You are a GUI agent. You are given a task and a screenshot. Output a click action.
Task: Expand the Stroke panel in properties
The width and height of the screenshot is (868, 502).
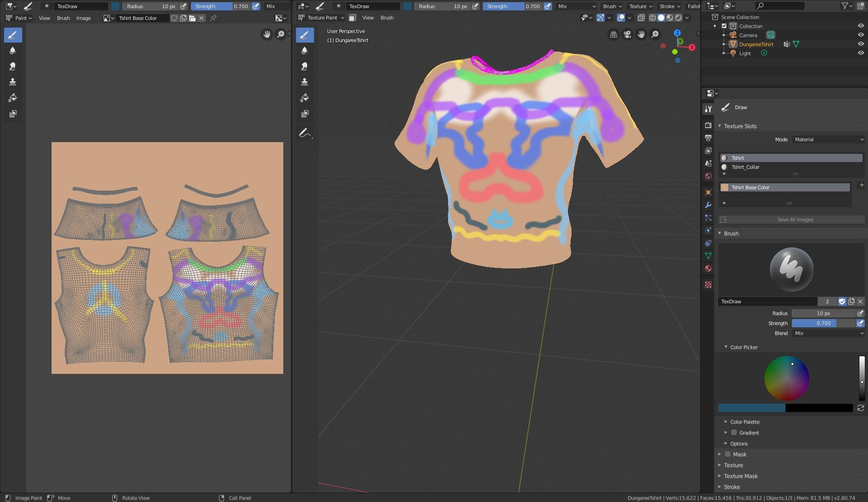(x=732, y=487)
